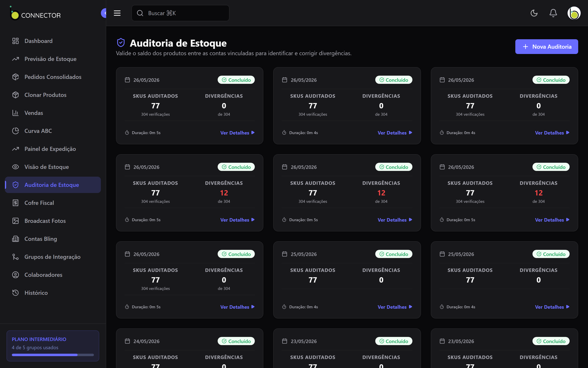Click the Colaboradores user icon

(x=16, y=275)
